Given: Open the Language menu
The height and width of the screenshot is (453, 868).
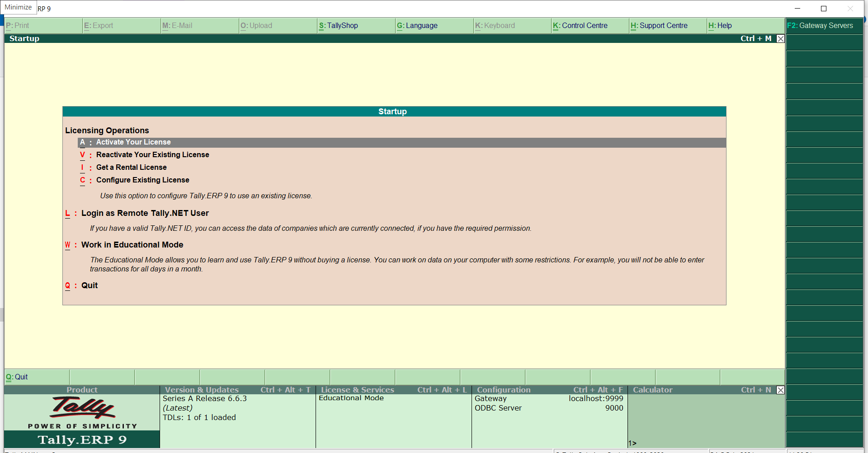Looking at the screenshot, I should coord(434,26).
